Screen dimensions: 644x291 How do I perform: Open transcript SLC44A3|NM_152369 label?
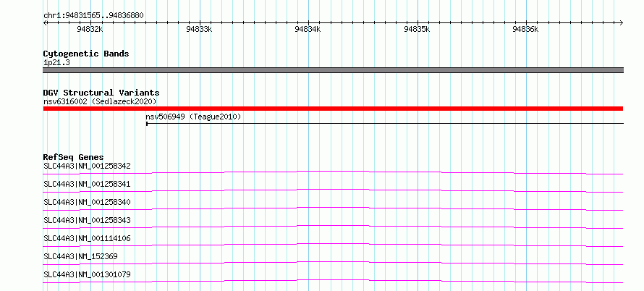tap(80, 257)
